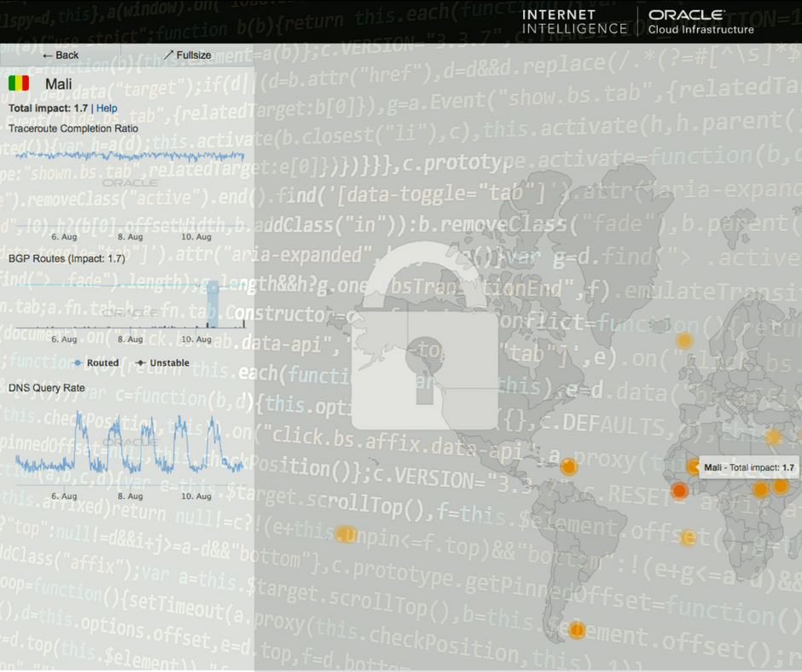Click the Back arrow button
The height and width of the screenshot is (672, 802).
[x=60, y=55]
